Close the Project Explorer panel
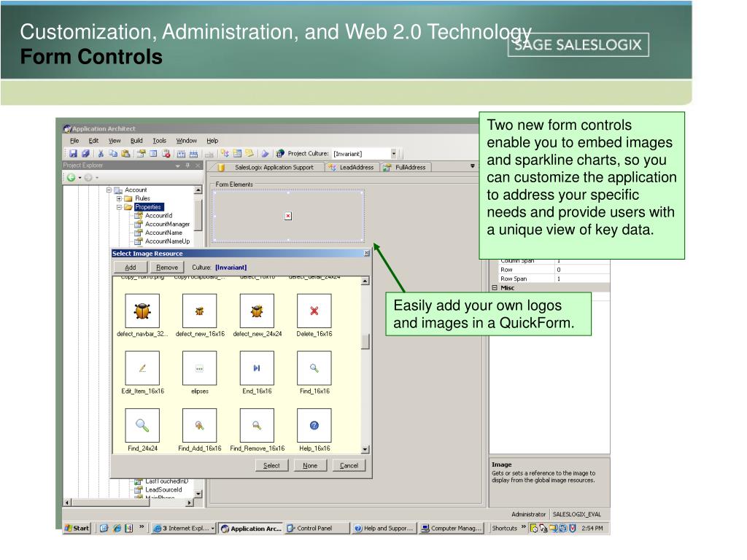 coord(198,166)
